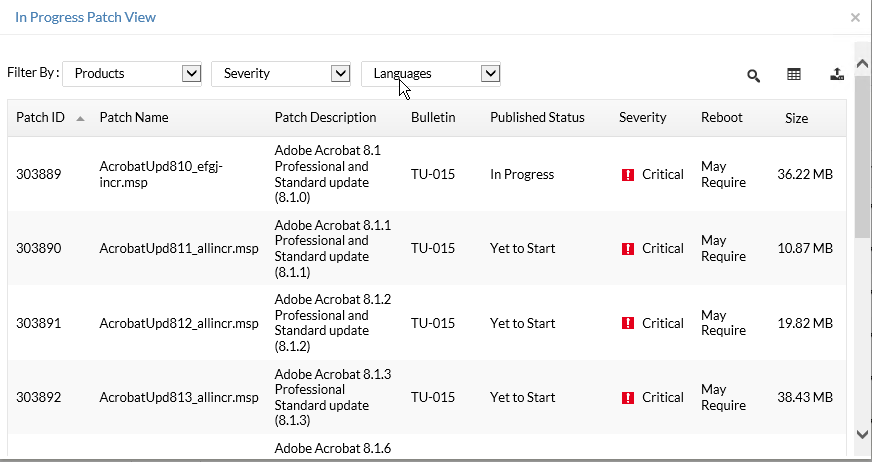
Task: Close the In Progress Patch View dialog
Action: point(855,17)
